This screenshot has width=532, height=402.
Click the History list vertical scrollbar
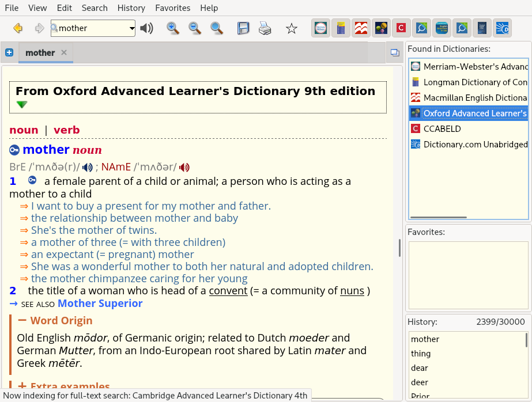click(527, 340)
